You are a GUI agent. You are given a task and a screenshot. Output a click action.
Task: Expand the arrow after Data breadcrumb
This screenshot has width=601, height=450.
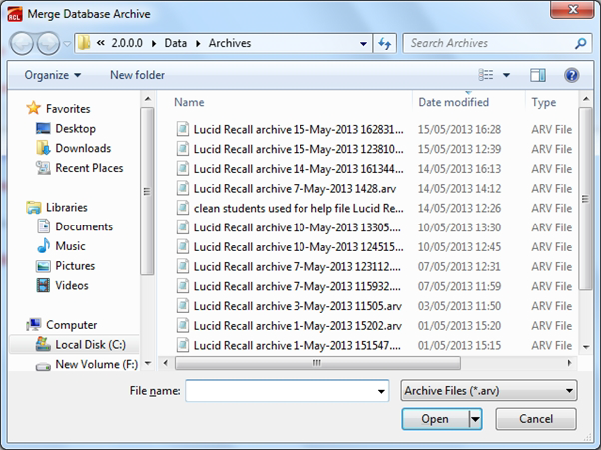pos(198,43)
